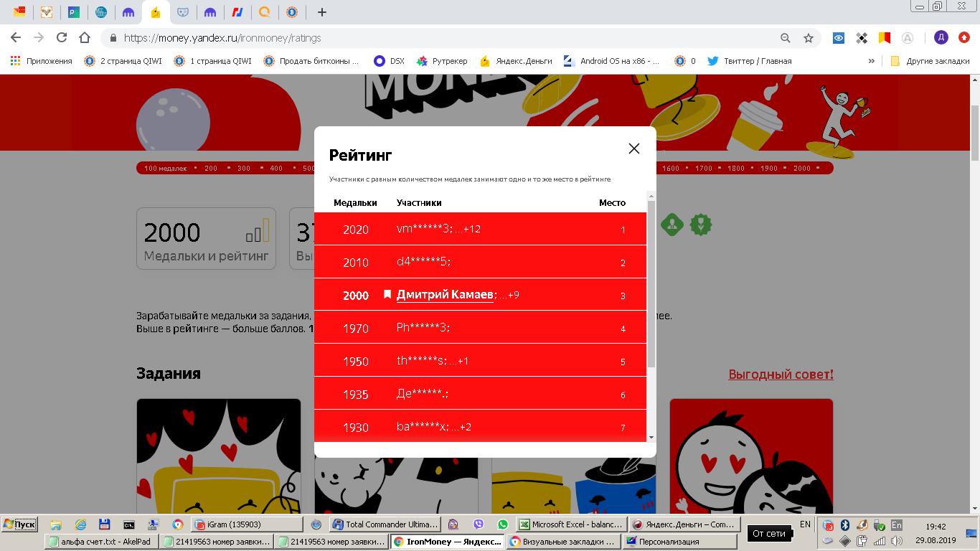Switch to Визуальные закладки taskbar window
980x551 pixels.
(x=563, y=542)
